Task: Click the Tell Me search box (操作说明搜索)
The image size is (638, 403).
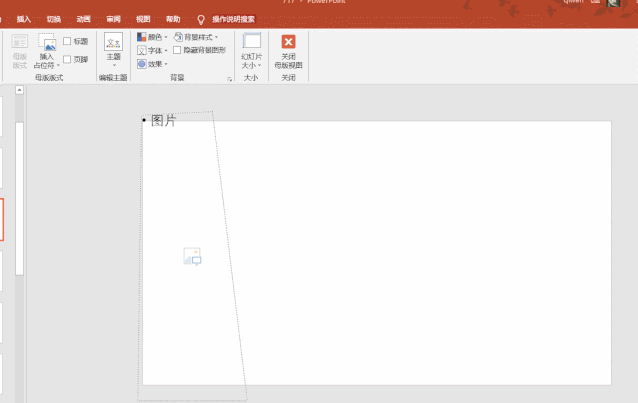Action: point(233,19)
